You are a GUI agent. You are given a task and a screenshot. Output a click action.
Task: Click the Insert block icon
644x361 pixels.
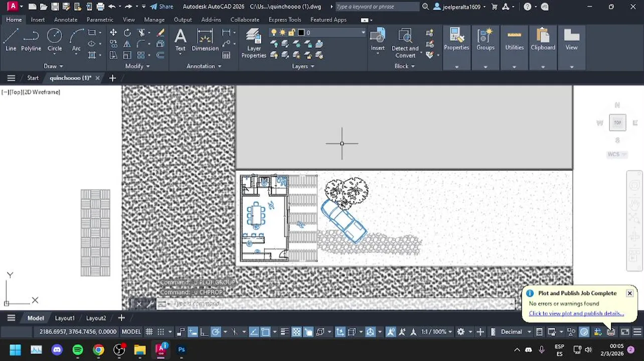(x=378, y=40)
